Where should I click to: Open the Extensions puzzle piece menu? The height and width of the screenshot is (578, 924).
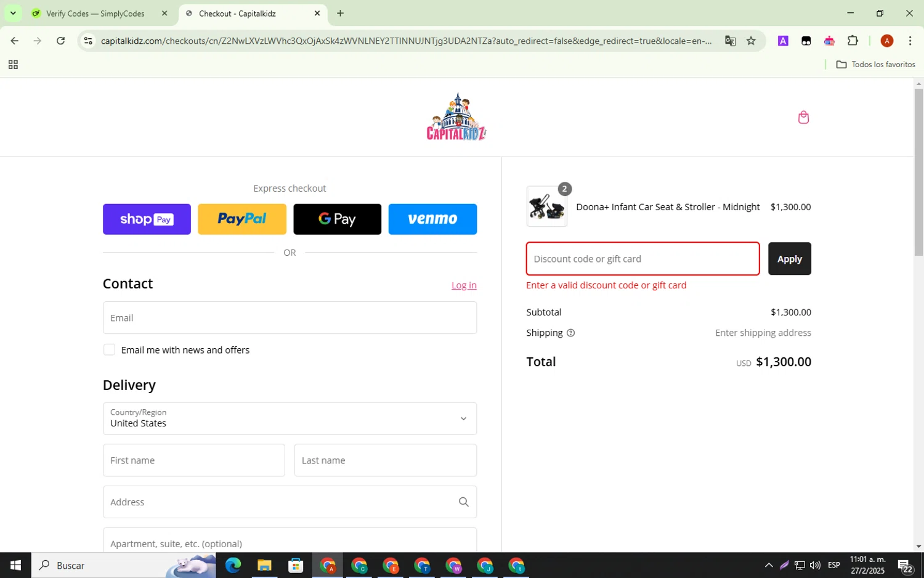853,41
